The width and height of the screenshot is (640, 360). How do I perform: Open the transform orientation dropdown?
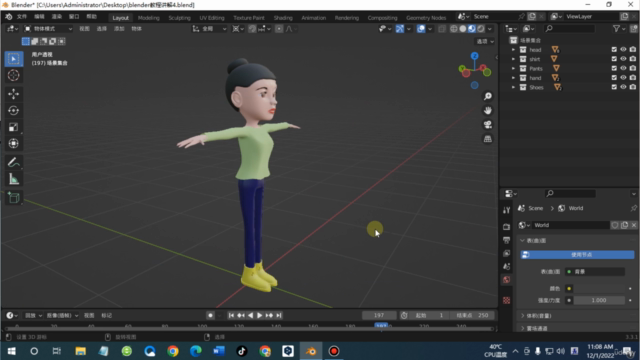(209, 29)
